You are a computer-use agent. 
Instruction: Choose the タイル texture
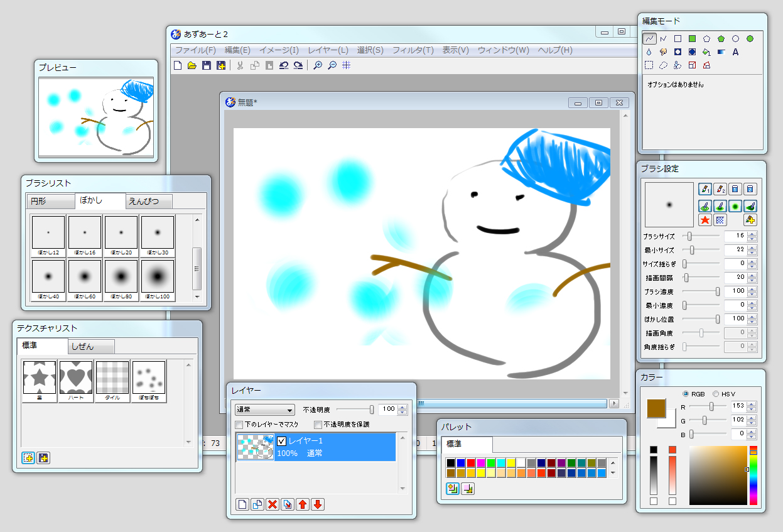pyautogui.click(x=112, y=381)
